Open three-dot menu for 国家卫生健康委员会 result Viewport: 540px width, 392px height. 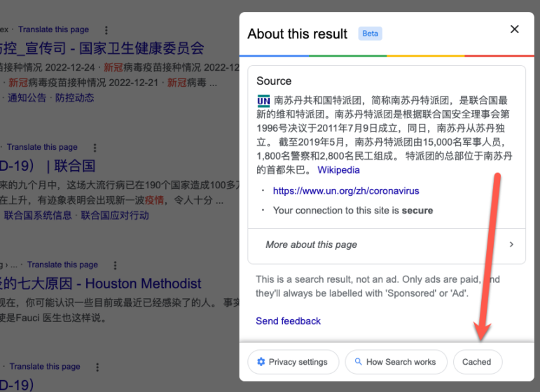[106, 30]
